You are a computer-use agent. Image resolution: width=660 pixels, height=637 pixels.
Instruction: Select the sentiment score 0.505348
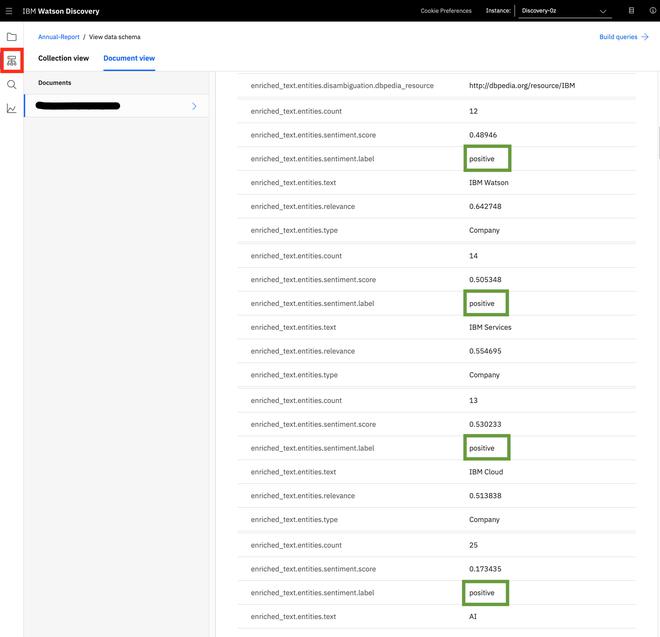(485, 280)
